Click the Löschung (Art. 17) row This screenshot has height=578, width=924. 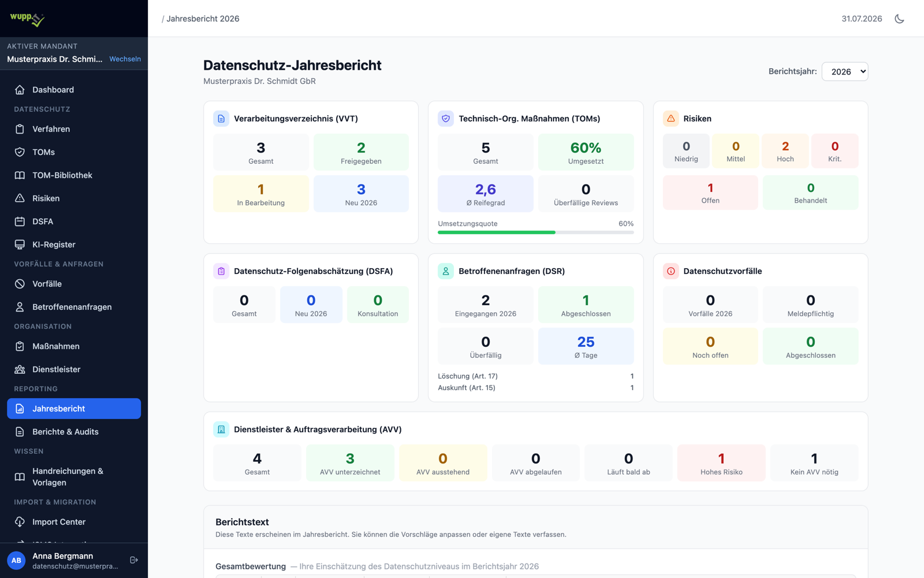536,376
